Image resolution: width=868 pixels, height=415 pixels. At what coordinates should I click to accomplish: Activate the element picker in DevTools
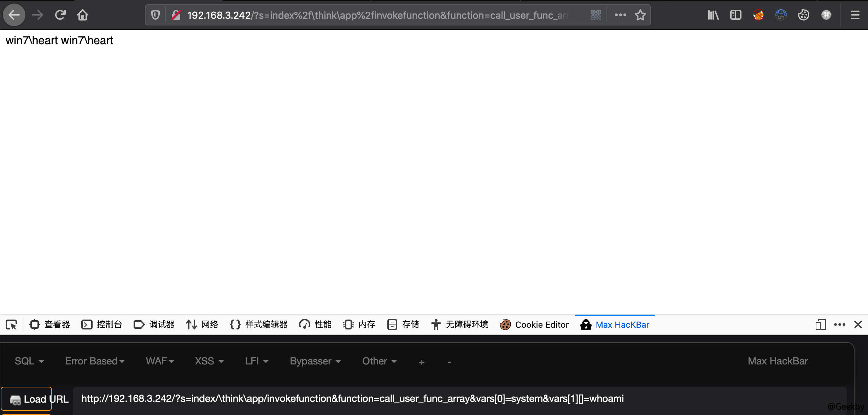click(x=11, y=325)
